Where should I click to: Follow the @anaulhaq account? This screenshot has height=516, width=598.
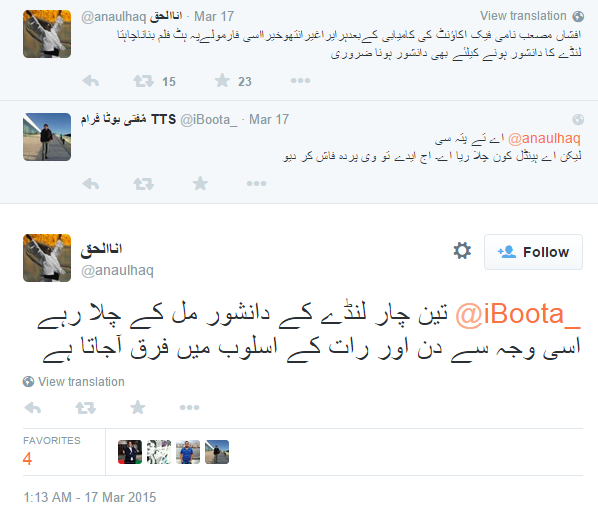click(533, 252)
